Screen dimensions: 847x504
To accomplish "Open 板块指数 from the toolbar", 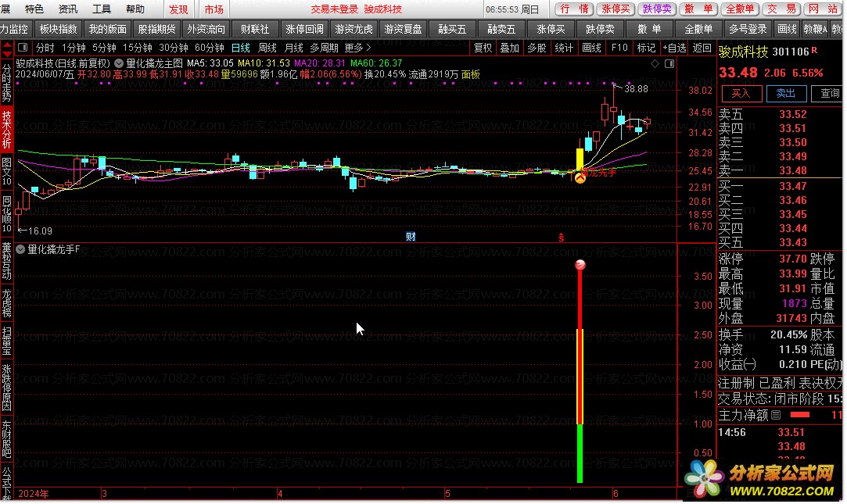I will (x=59, y=29).
